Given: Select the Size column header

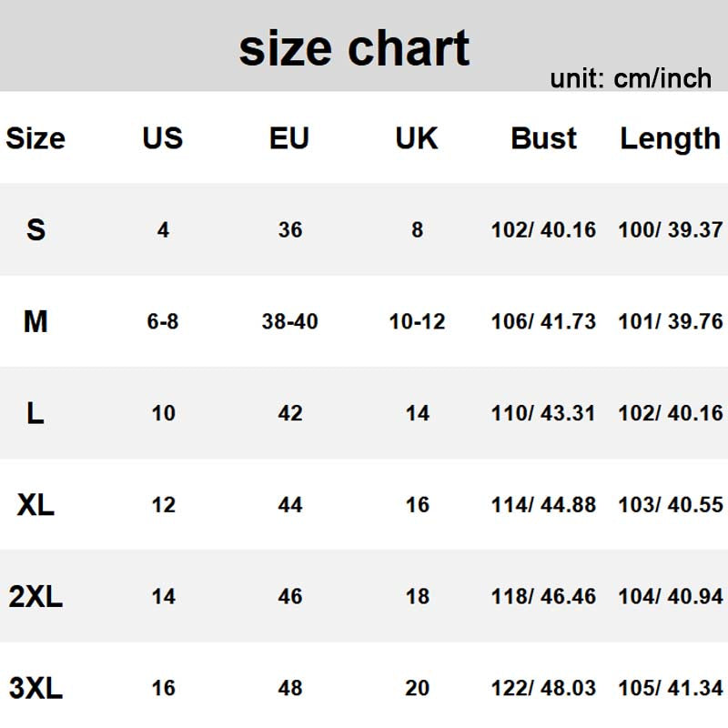Looking at the screenshot, I should [35, 138].
